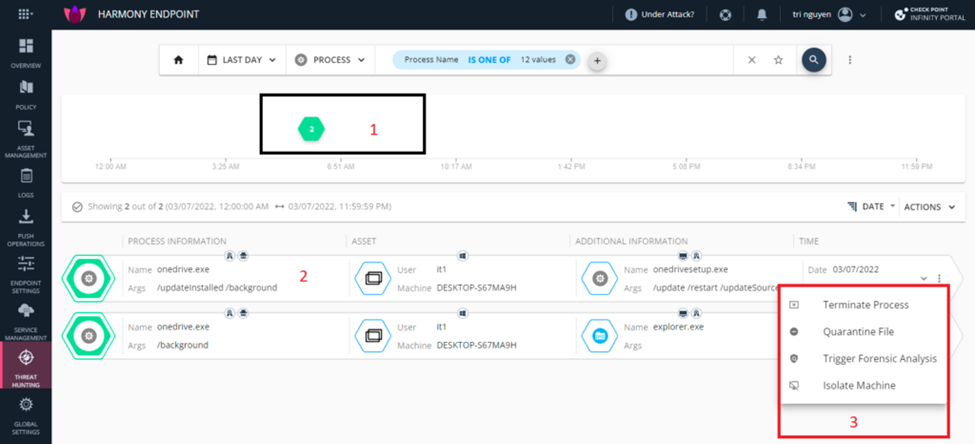Open Endpoint Settings in the sidebar
975x444 pixels.
25,274
